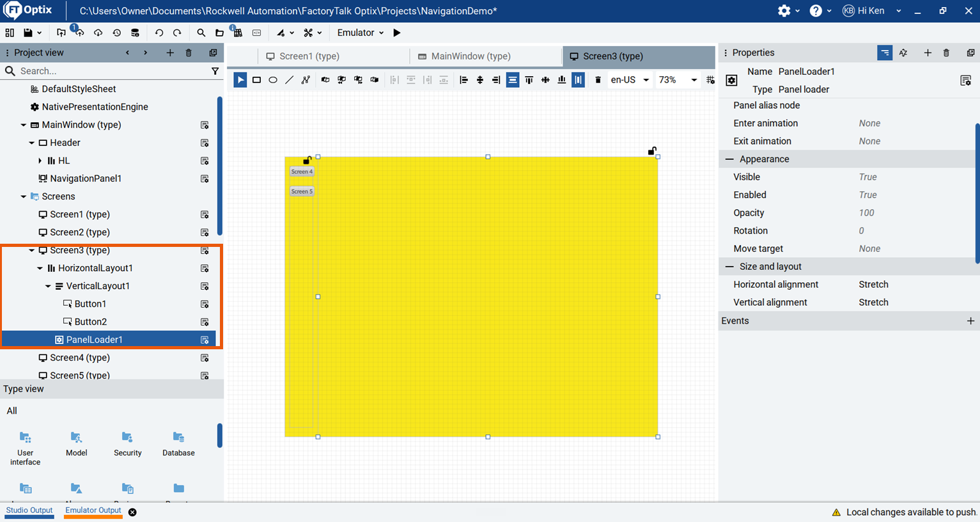Image resolution: width=980 pixels, height=522 pixels.
Task: Click the Project view filter funnel icon
Action: [x=215, y=71]
